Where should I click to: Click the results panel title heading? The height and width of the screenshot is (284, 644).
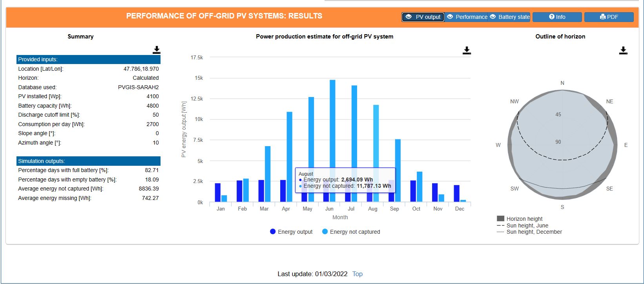pos(224,16)
